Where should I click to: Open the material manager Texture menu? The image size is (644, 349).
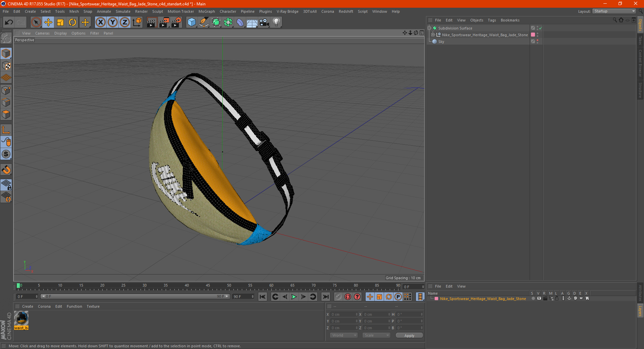93,306
